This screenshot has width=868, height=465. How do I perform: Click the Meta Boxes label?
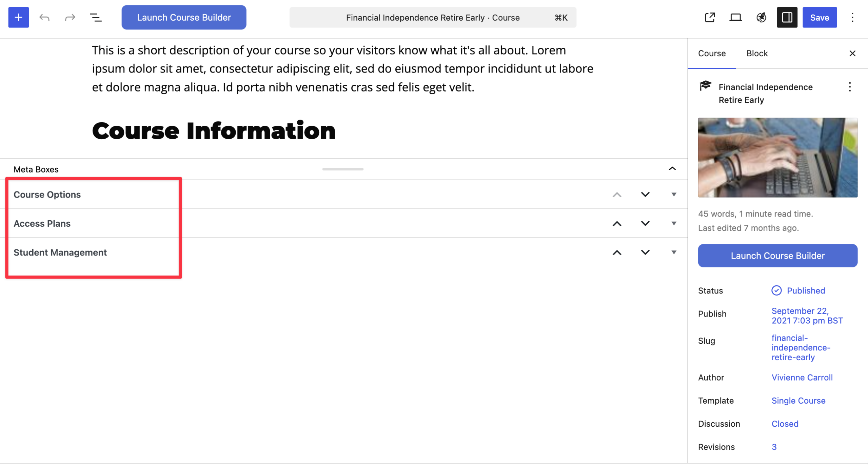point(36,169)
